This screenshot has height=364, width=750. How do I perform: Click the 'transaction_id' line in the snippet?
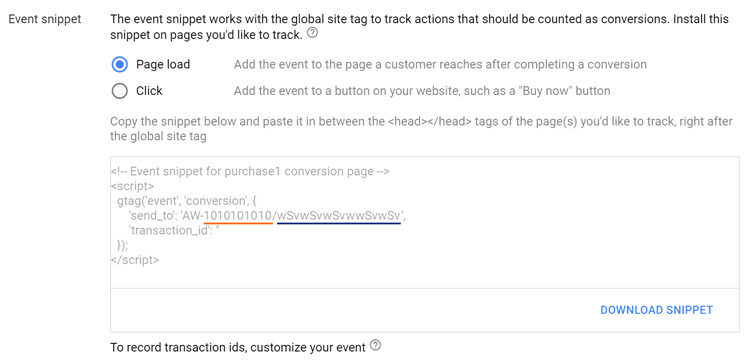click(174, 231)
